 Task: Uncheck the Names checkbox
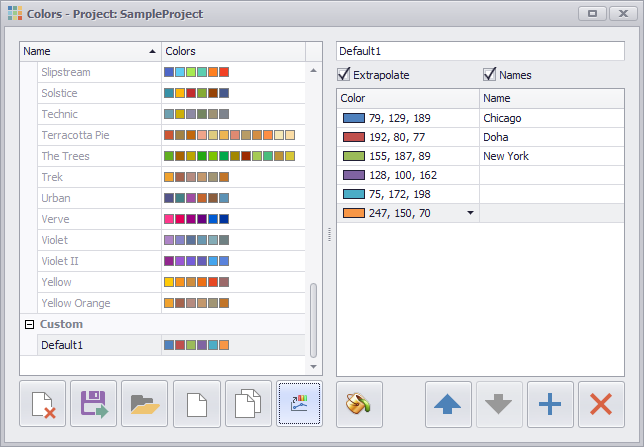[x=490, y=75]
